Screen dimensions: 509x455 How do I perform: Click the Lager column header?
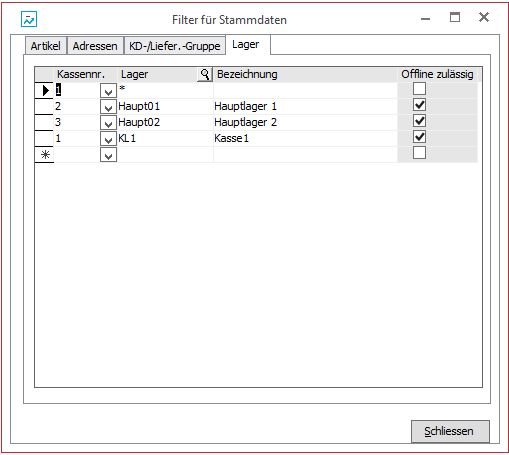pyautogui.click(x=158, y=74)
